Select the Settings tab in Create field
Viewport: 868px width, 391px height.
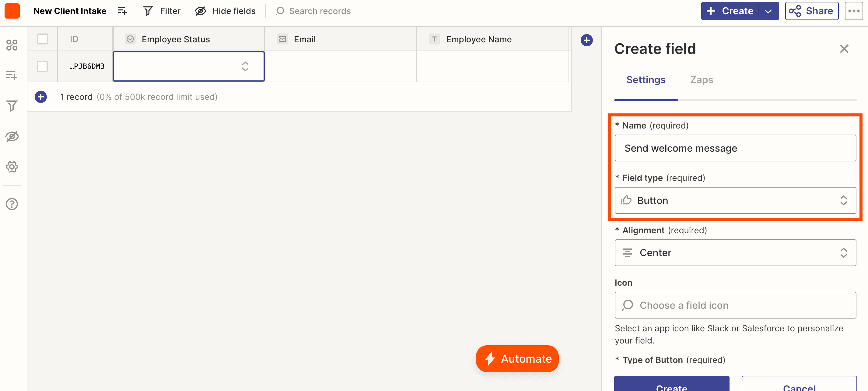pyautogui.click(x=646, y=79)
